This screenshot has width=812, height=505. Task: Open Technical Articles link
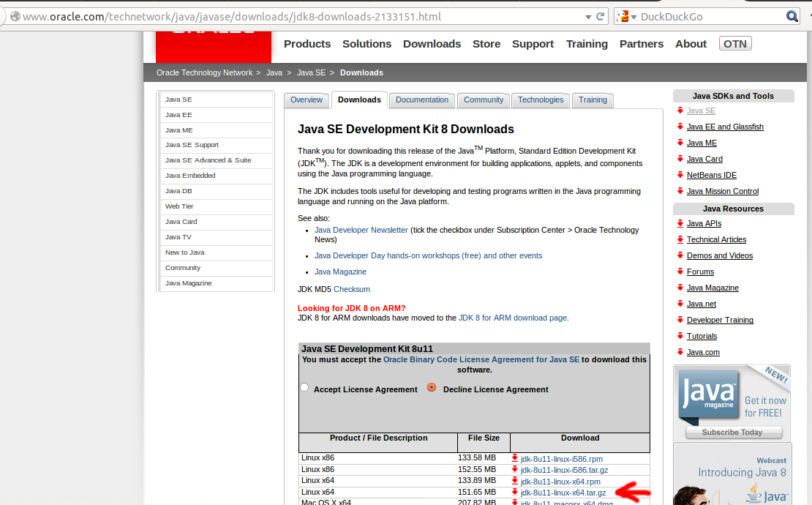click(716, 239)
